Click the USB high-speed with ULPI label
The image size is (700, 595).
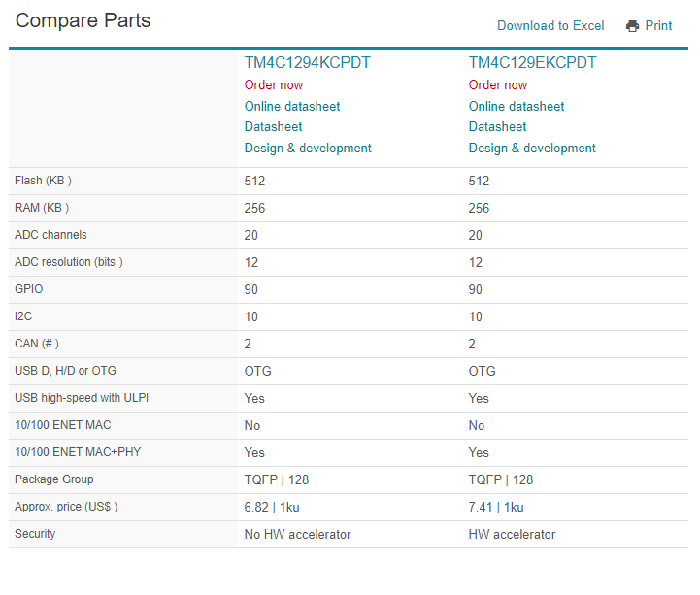[x=82, y=398]
